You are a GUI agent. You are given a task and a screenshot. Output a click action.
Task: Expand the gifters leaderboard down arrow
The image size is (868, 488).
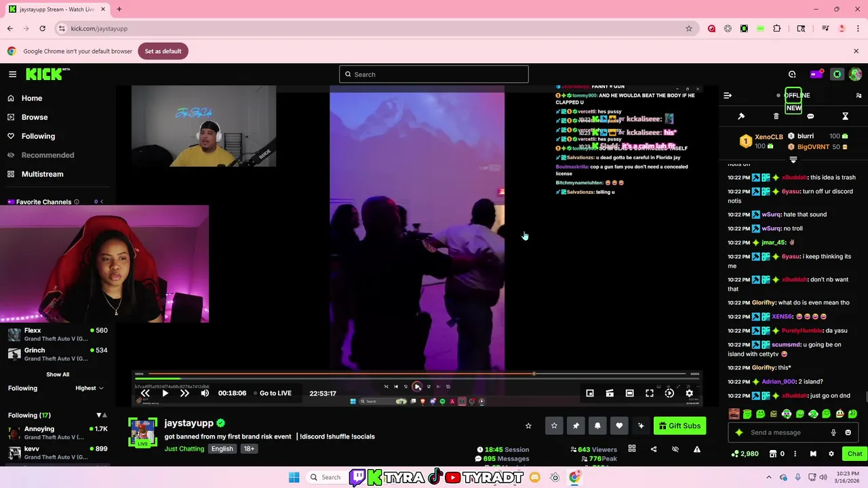[x=793, y=160]
